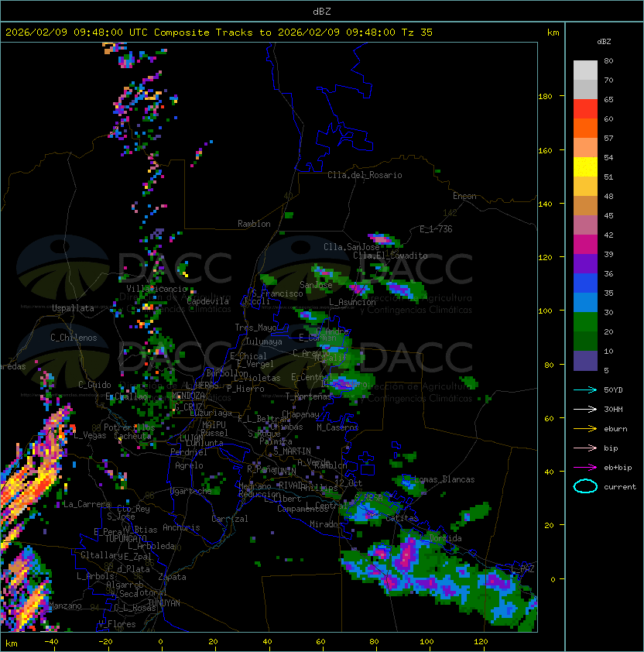Click the Villavicencio place label
The width and height of the screenshot is (644, 652).
coord(156,289)
